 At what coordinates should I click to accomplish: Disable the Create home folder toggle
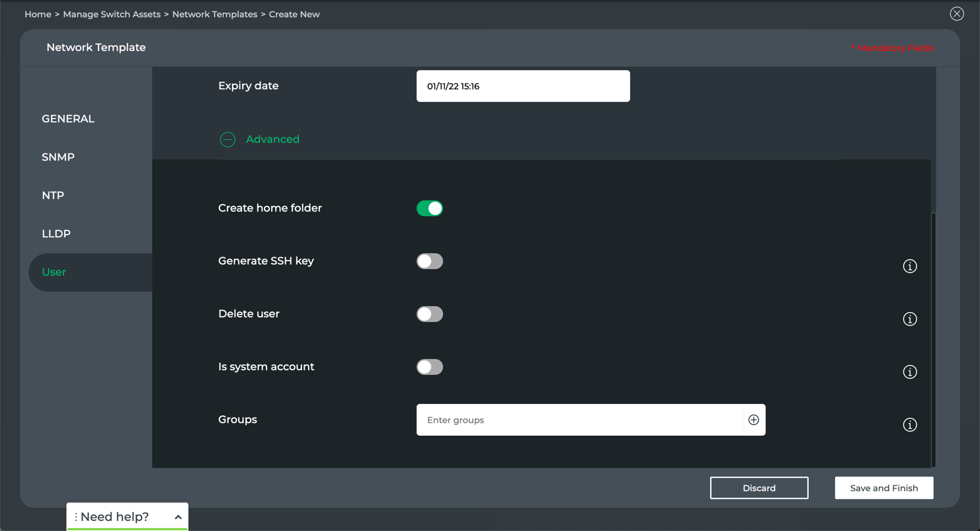click(430, 208)
